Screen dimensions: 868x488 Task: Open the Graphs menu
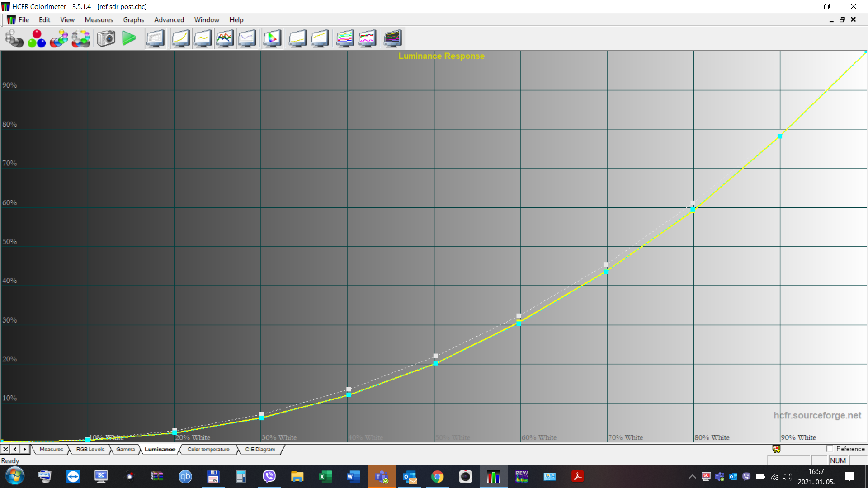point(133,19)
